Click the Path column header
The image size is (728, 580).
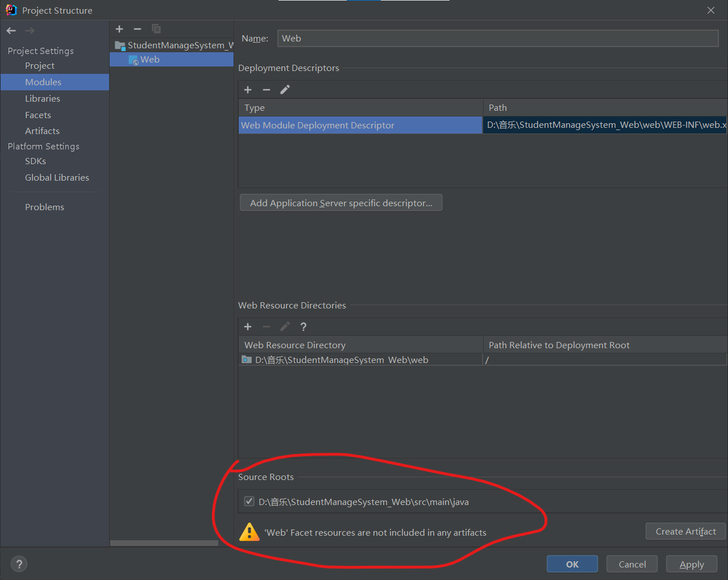coord(605,108)
